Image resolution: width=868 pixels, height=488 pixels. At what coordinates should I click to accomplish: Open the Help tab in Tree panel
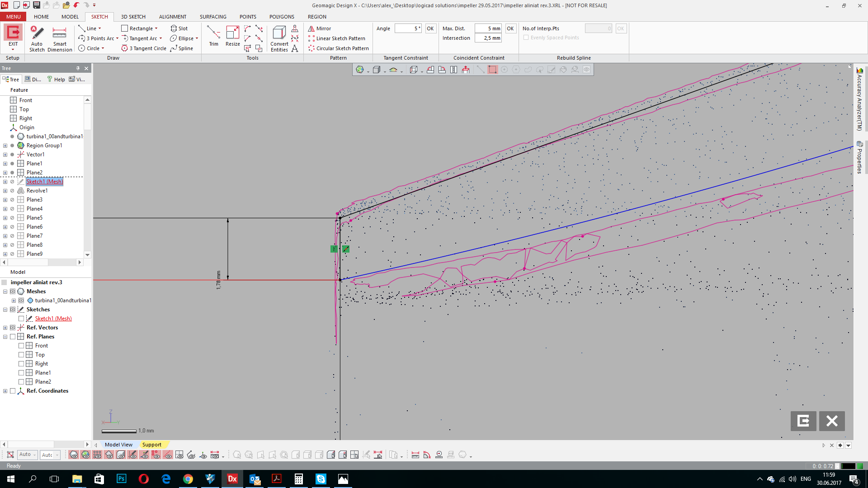[56, 80]
